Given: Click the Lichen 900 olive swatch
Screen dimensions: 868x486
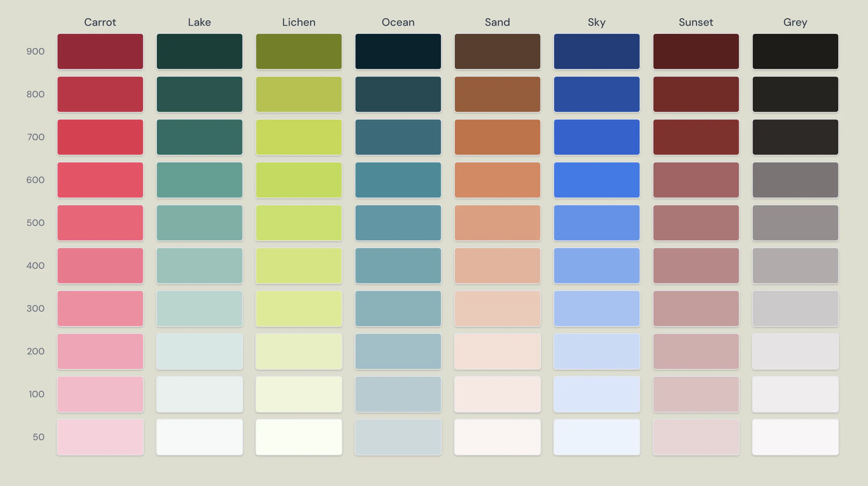Looking at the screenshot, I should (x=299, y=51).
